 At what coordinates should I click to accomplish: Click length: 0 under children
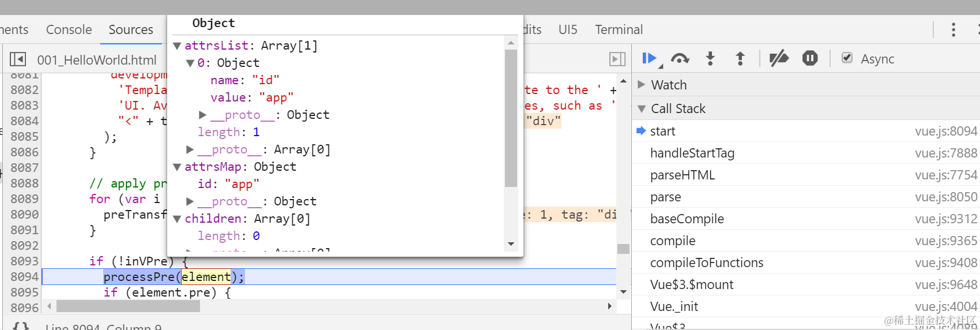229,236
